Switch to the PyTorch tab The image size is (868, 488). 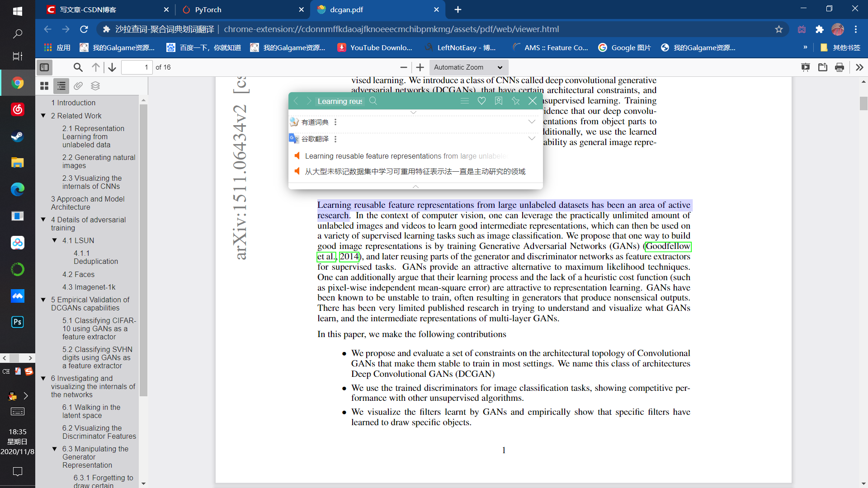(x=243, y=9)
